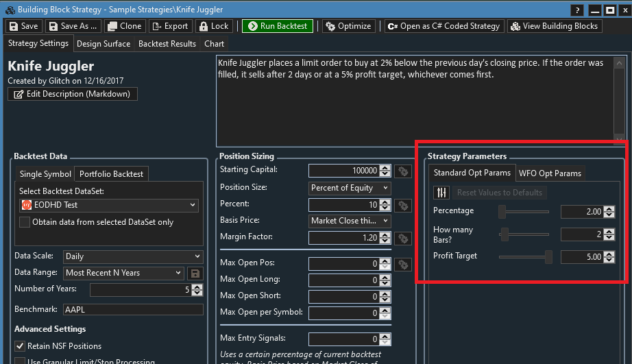This screenshot has height=364, width=632.
Task: Open the Select Backtest DataSet dropdown
Action: tap(109, 205)
